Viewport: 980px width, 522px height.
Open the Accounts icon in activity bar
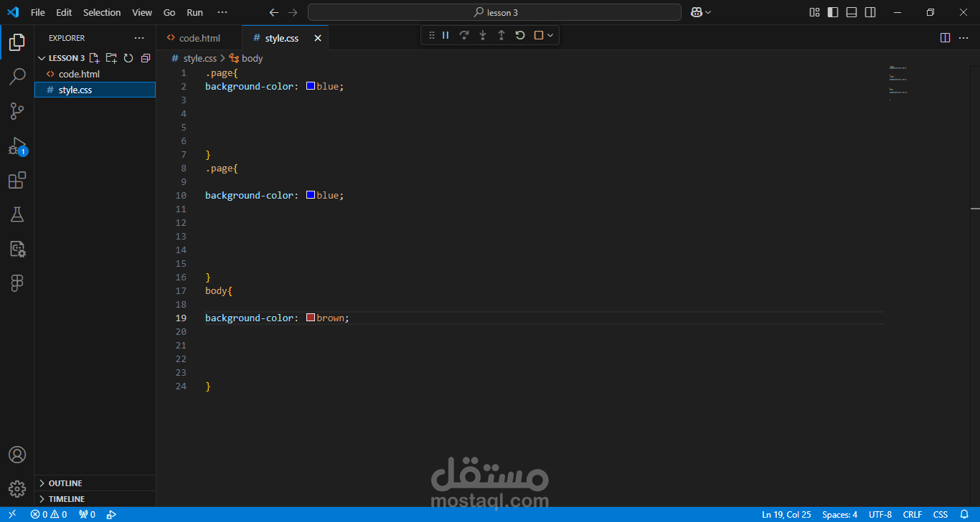[x=17, y=455]
